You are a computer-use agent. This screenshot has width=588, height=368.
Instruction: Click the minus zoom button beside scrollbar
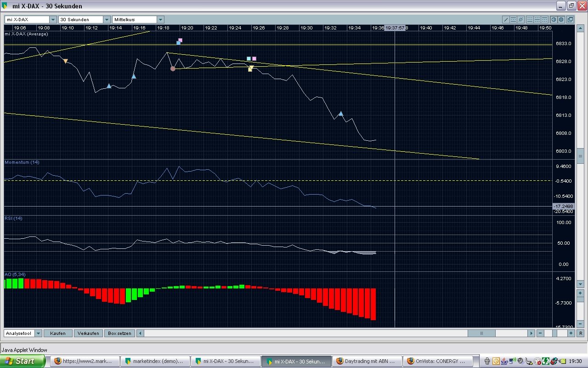coord(541,333)
